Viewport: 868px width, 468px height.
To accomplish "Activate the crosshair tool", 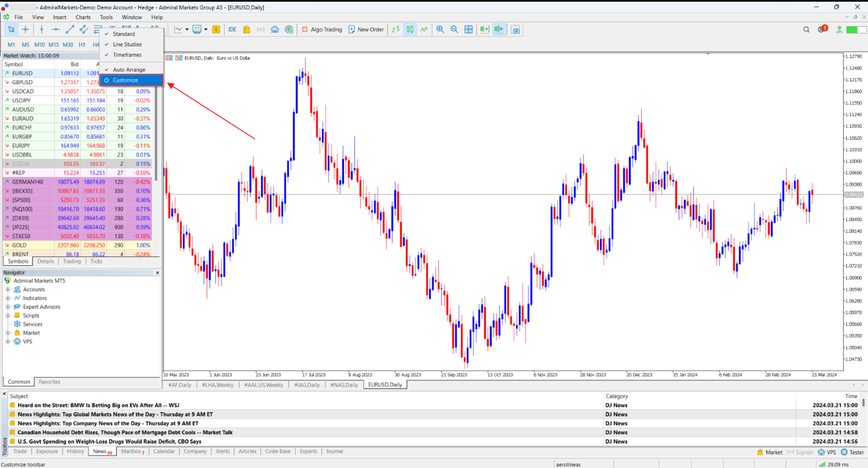I will point(25,29).
